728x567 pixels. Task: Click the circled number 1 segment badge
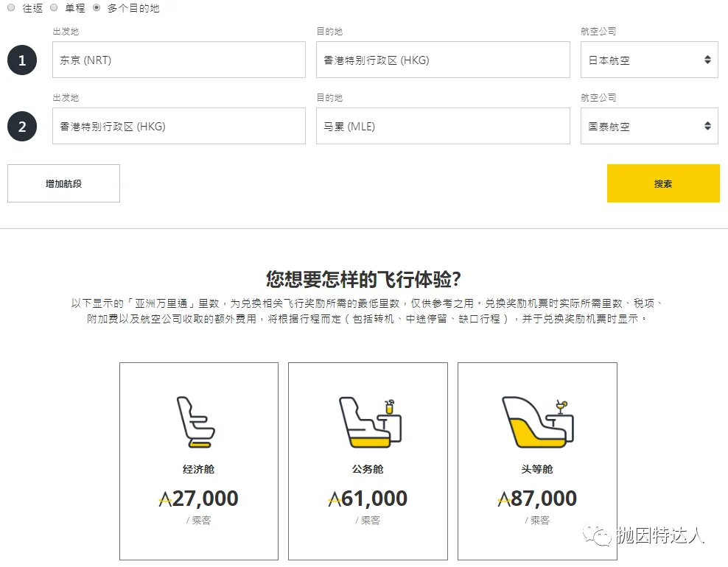[22, 60]
